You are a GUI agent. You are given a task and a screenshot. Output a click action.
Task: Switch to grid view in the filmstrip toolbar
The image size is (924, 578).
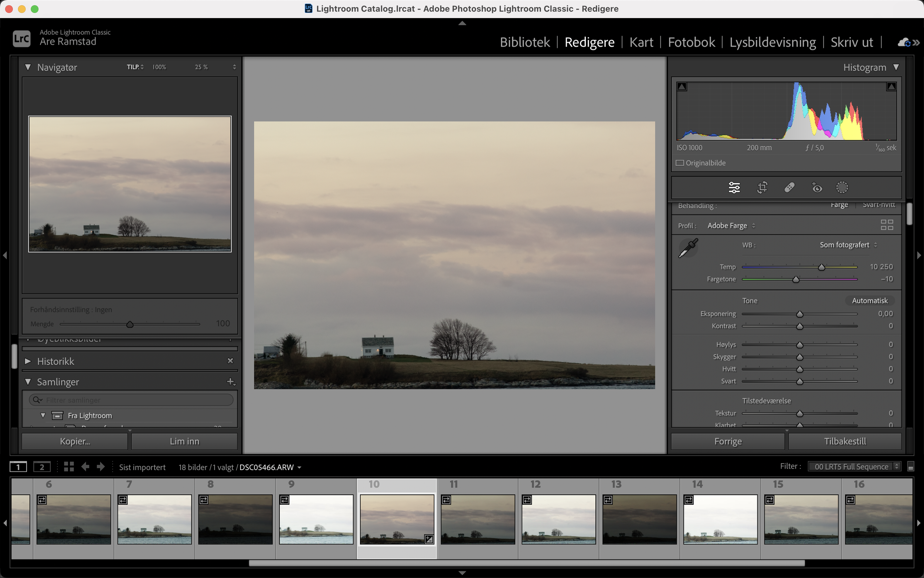tap(69, 467)
